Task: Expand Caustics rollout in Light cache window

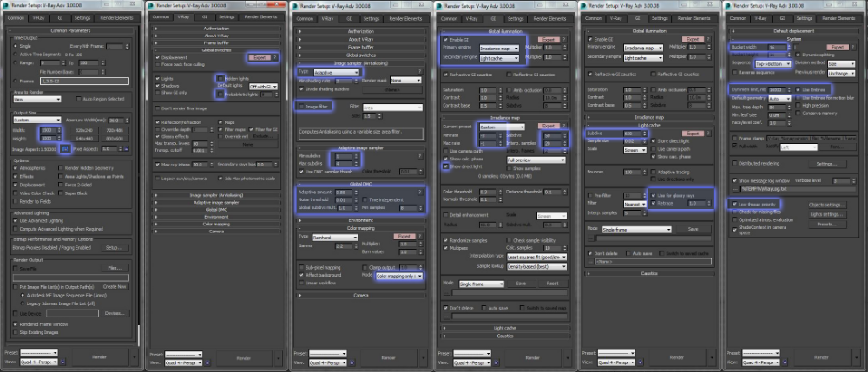Action: tap(649, 273)
